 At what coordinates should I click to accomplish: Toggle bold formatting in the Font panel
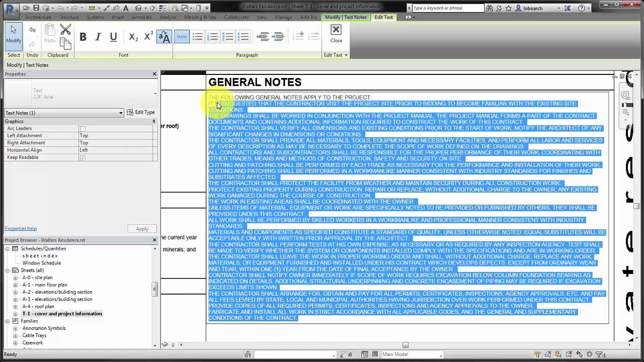tap(83, 36)
